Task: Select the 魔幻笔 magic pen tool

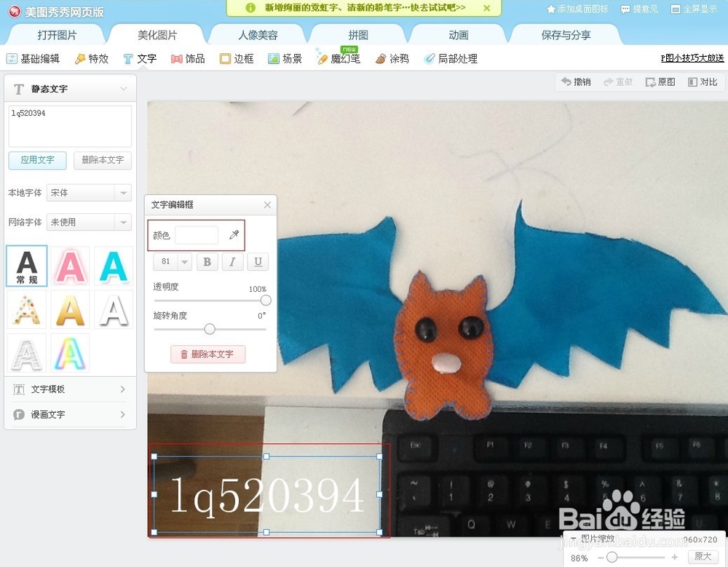Action: [339, 58]
